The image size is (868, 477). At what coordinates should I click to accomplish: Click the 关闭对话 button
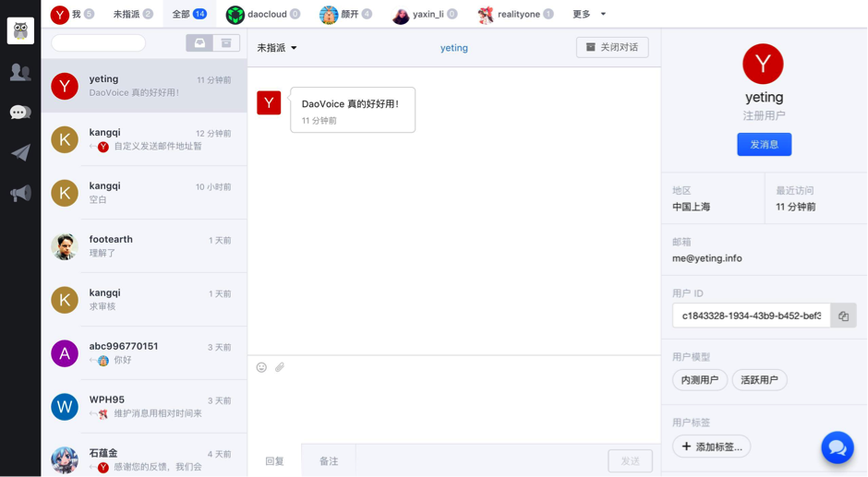[x=612, y=47]
